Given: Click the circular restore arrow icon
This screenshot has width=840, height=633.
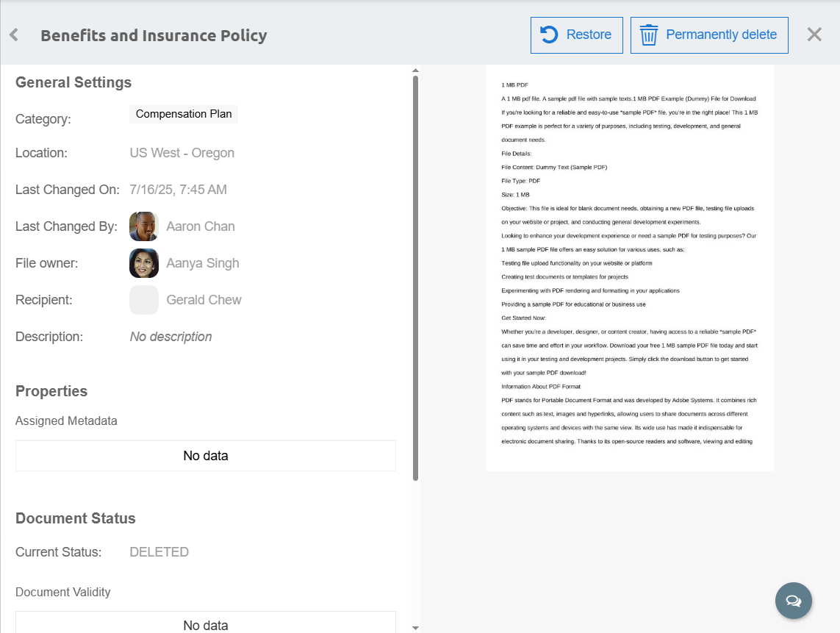Looking at the screenshot, I should tap(549, 35).
